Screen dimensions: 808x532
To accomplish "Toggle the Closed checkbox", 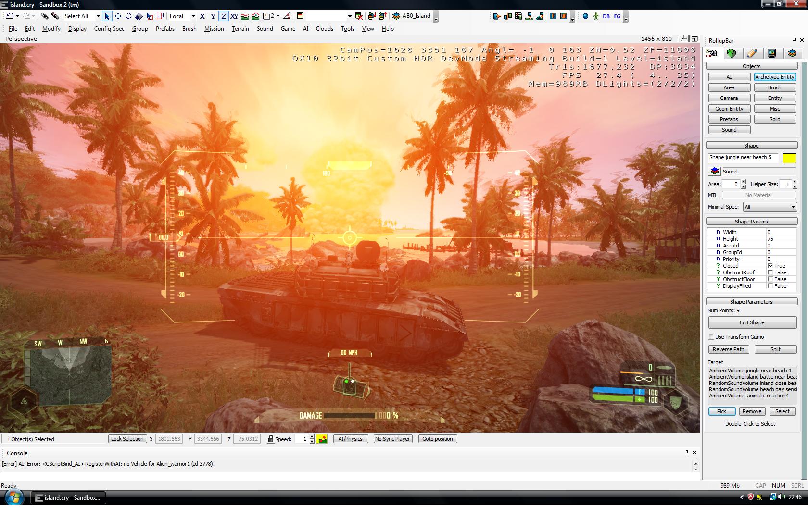I will 770,266.
